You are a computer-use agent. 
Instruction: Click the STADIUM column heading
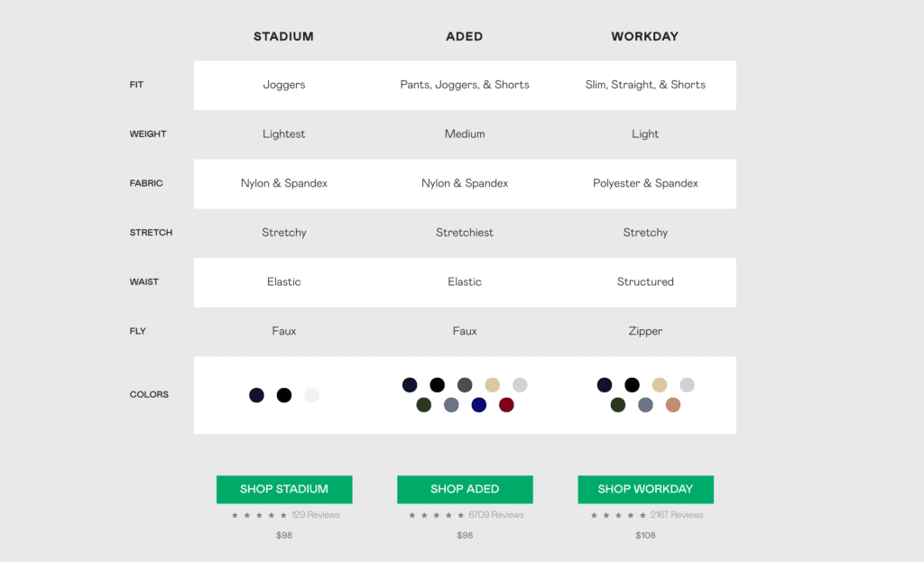point(283,36)
